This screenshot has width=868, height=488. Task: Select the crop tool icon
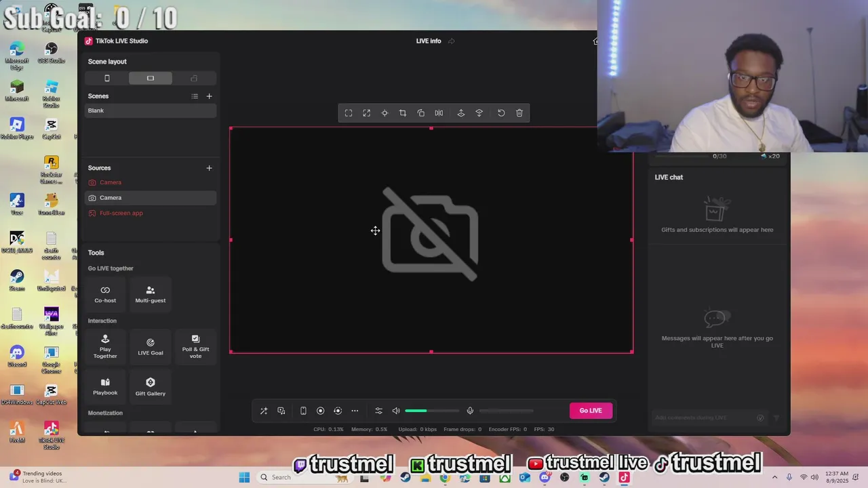[x=403, y=113]
